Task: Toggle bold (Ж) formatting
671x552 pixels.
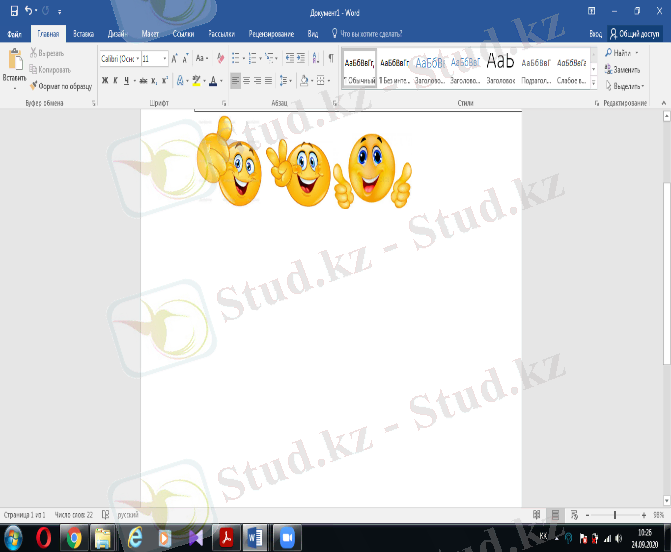Action: [104, 80]
